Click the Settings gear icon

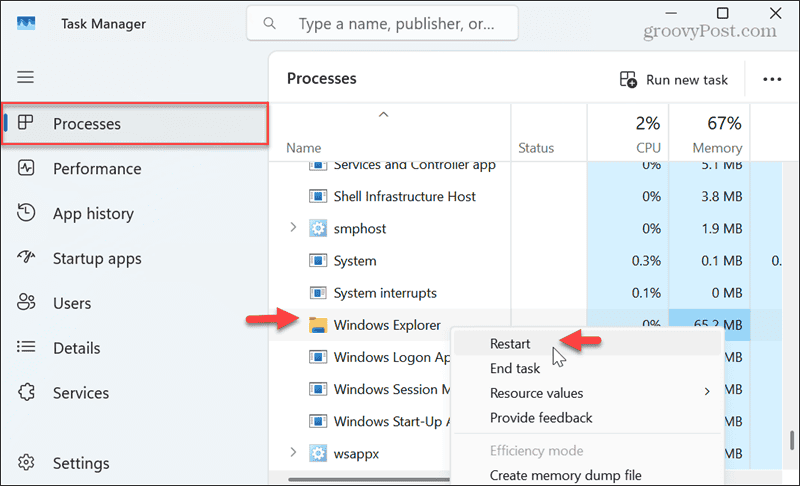click(26, 463)
